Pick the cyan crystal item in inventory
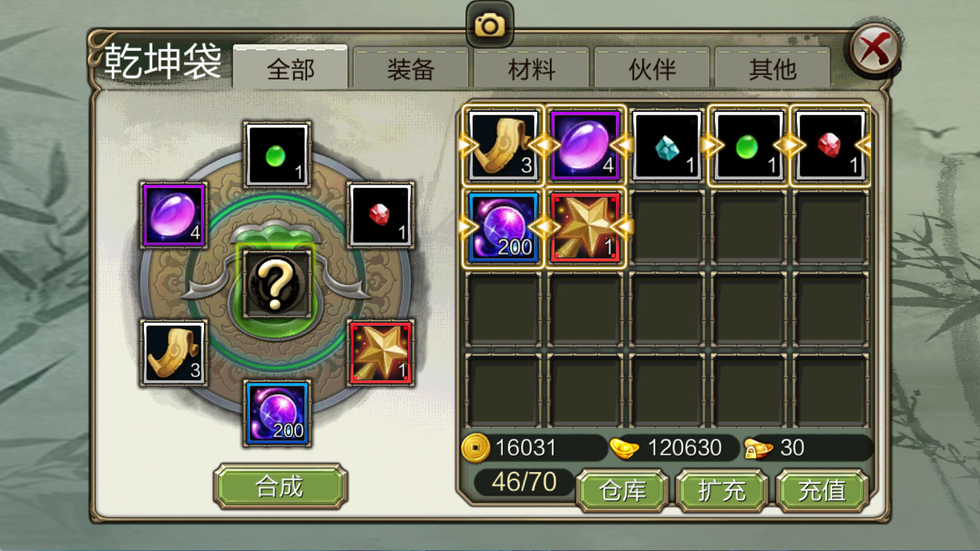This screenshot has height=551, width=980. pyautogui.click(x=666, y=145)
